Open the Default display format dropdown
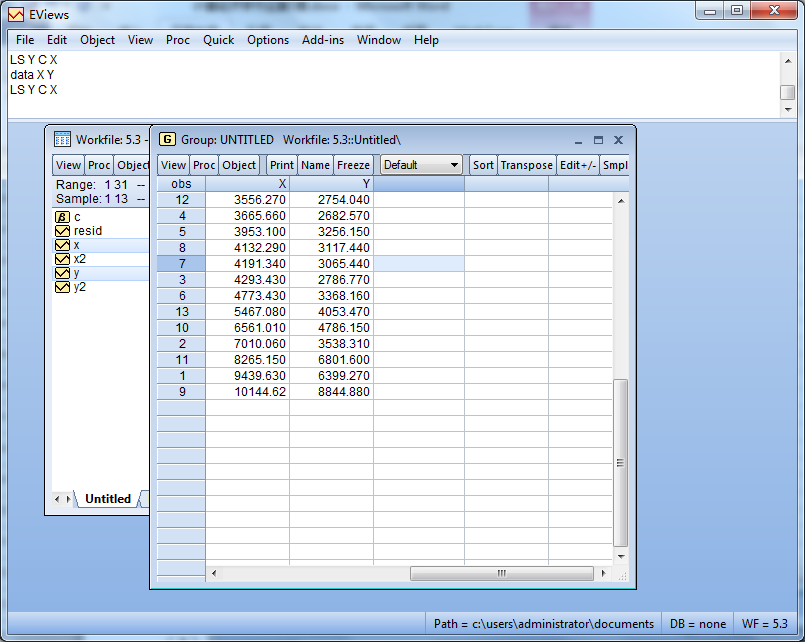The width and height of the screenshot is (805, 642). [421, 165]
